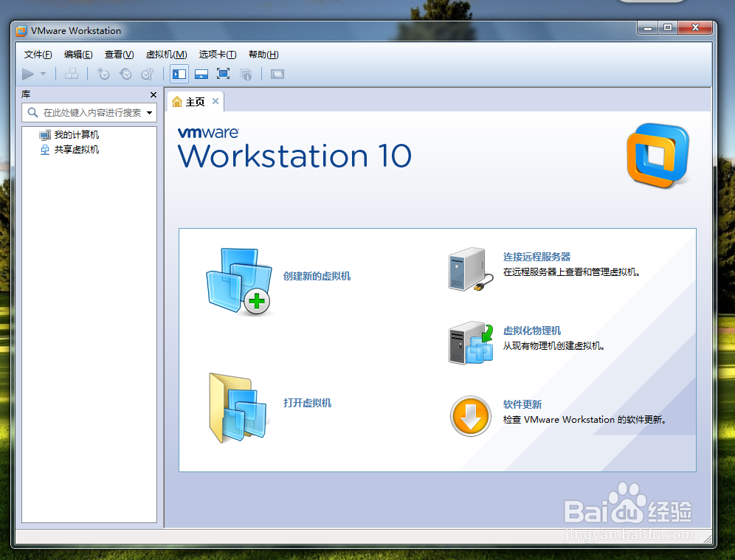The height and width of the screenshot is (560, 735).
Task: Revert virtual machine to snapshot
Action: coord(125,74)
